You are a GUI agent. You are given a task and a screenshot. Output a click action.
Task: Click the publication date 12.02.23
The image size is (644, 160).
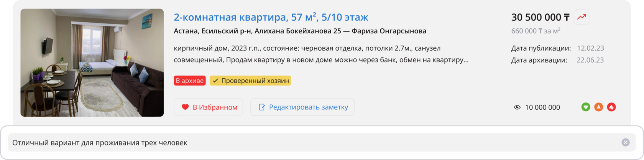(590, 48)
